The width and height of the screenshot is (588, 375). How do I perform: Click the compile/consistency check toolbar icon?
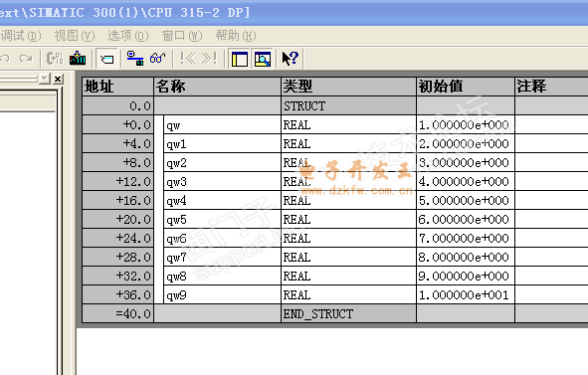(55, 59)
